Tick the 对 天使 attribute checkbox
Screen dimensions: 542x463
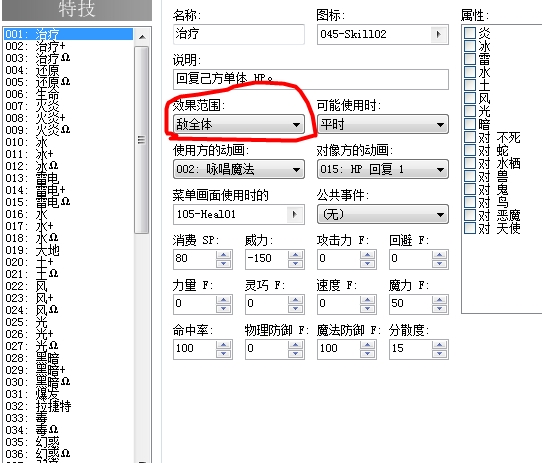pyautogui.click(x=470, y=228)
